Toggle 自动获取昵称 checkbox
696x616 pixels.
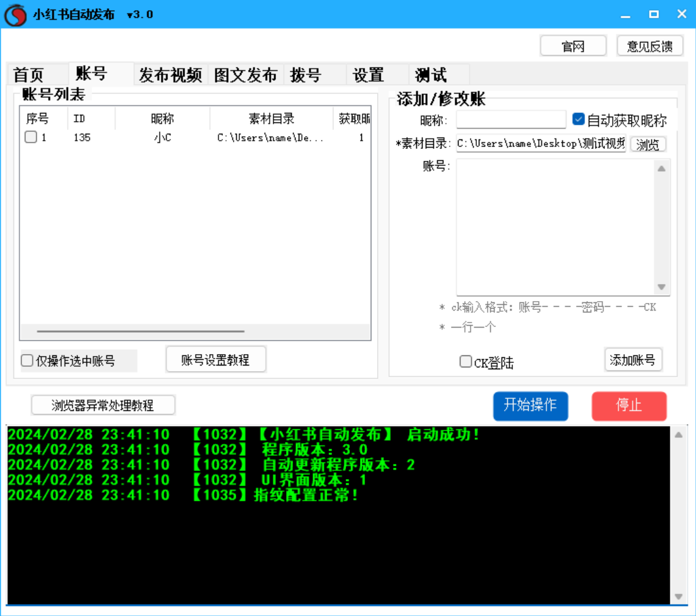tap(578, 119)
